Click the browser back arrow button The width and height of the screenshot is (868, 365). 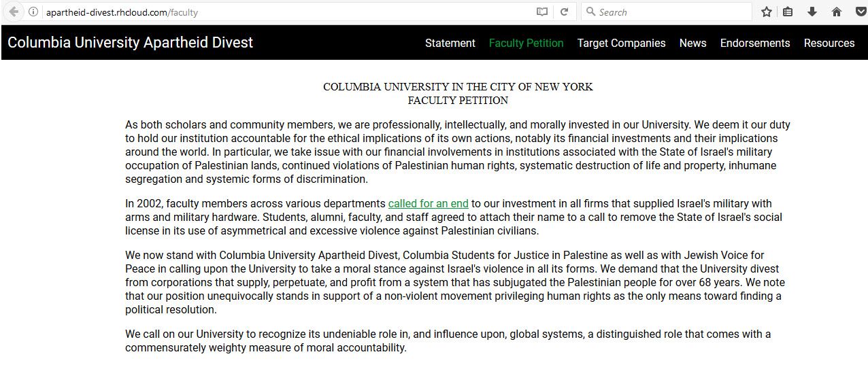tap(13, 12)
